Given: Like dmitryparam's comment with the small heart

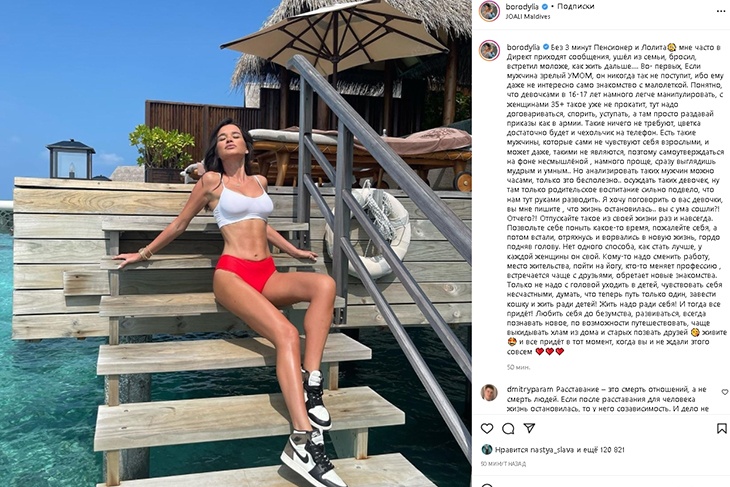Looking at the screenshot, I should (725, 392).
